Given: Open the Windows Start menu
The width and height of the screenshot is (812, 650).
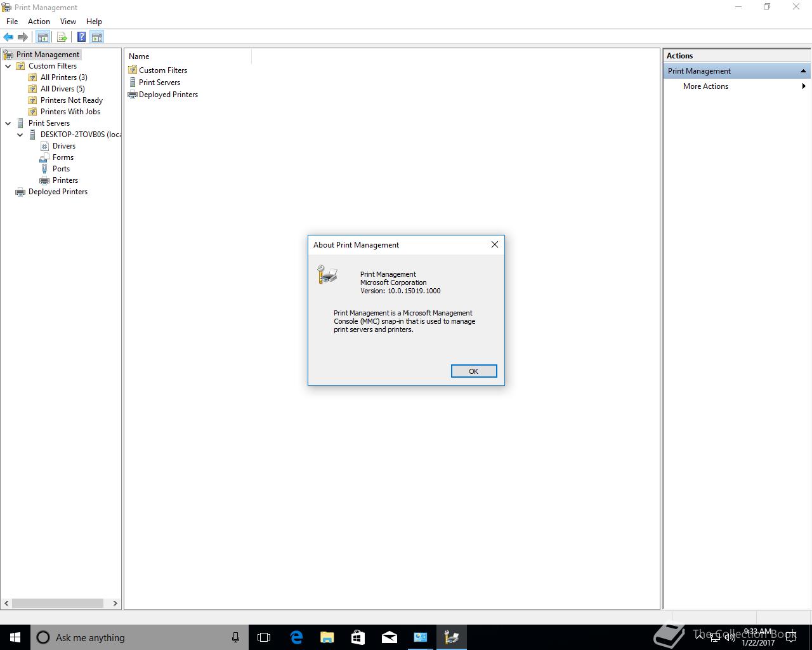Looking at the screenshot, I should (15, 637).
